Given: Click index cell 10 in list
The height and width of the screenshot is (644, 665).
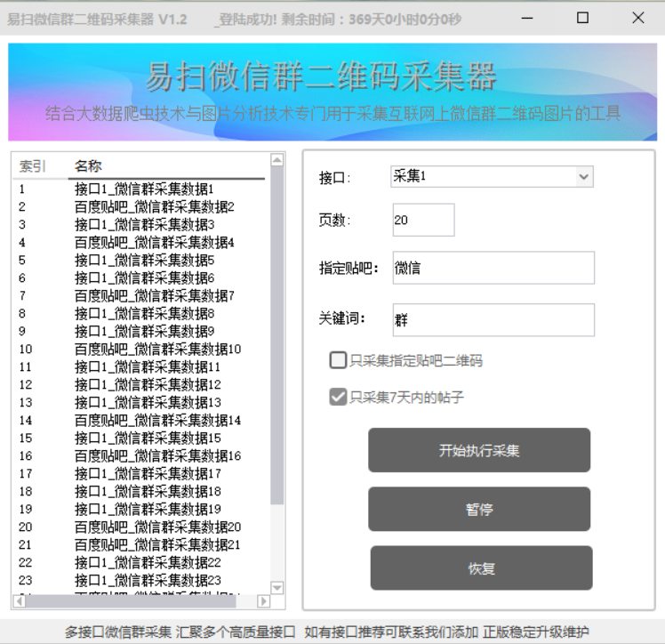Looking at the screenshot, I should pos(26,350).
